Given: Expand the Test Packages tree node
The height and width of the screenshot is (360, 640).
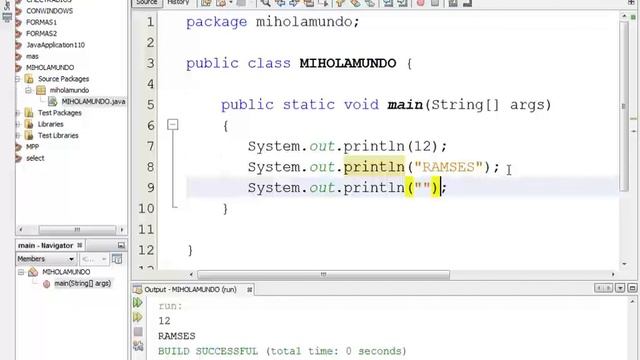Looking at the screenshot, I should pos(18,113).
